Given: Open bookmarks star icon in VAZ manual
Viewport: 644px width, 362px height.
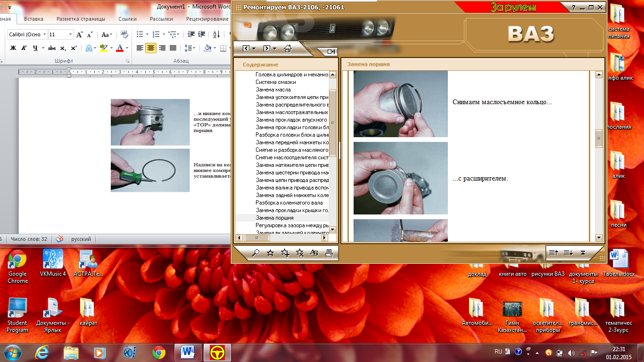Looking at the screenshot, I should point(270,253).
